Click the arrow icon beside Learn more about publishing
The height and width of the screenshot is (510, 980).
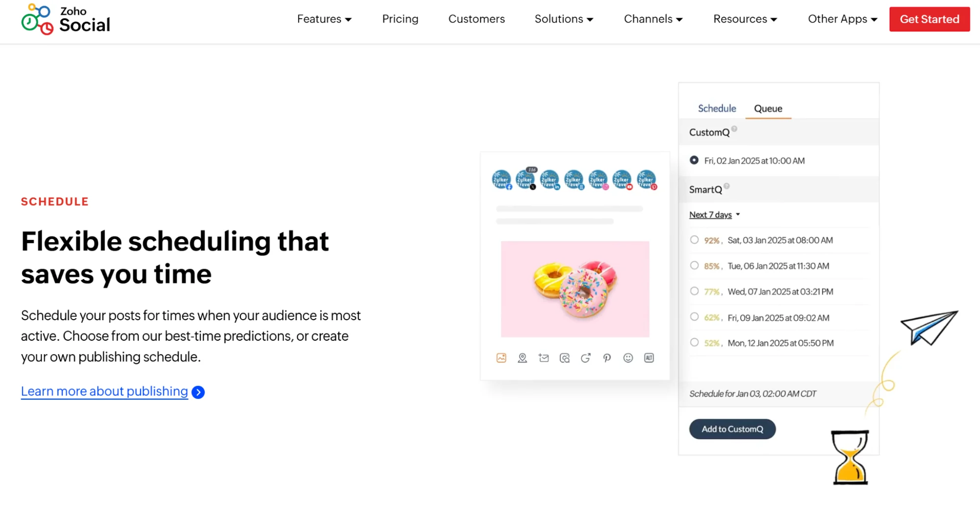[x=198, y=392]
